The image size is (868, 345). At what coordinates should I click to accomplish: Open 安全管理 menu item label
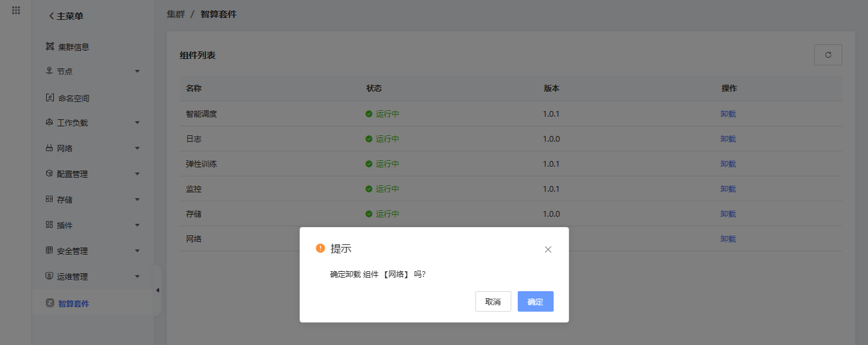click(72, 251)
